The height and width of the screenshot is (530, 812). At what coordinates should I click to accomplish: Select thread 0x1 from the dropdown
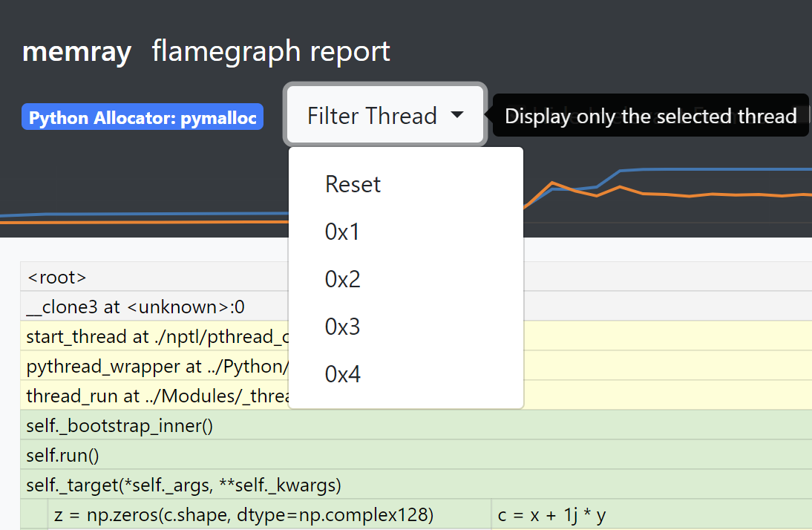click(x=342, y=231)
